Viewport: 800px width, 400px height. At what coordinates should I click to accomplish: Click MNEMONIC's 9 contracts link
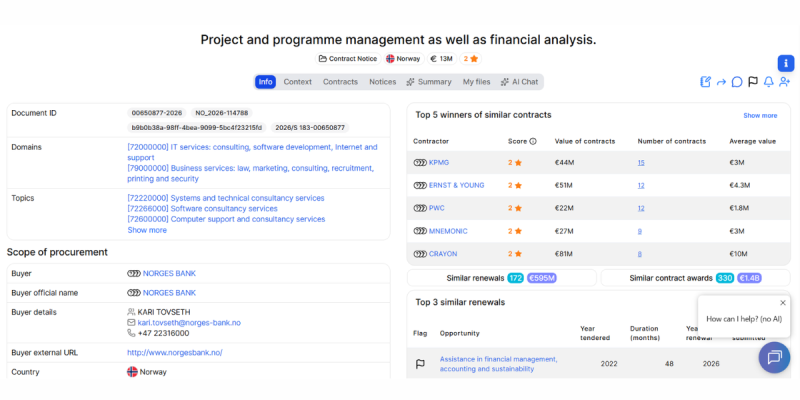tap(639, 231)
